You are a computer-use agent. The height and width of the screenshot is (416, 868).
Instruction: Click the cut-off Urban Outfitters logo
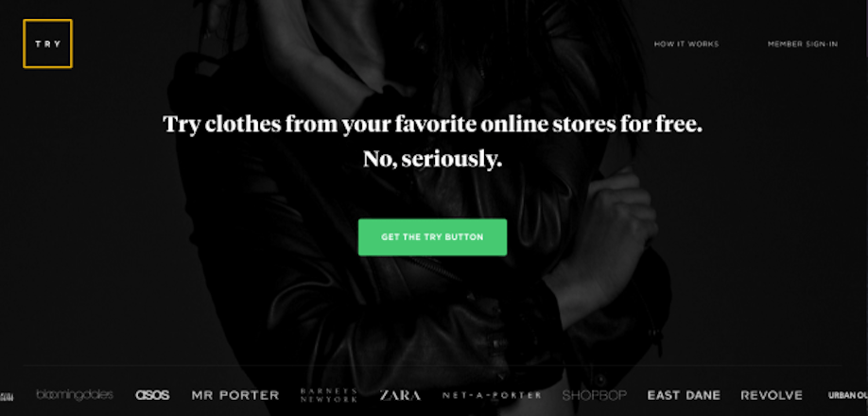point(848,395)
